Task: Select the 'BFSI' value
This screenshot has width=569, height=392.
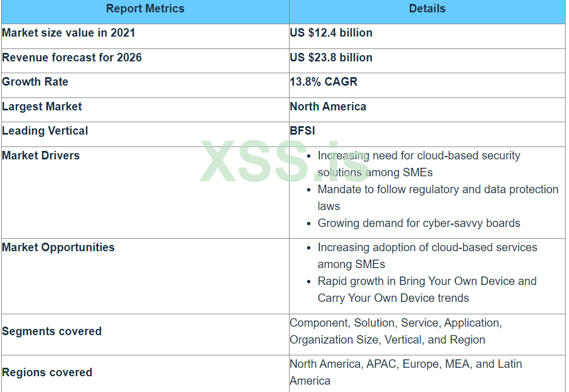Action: coord(303,131)
